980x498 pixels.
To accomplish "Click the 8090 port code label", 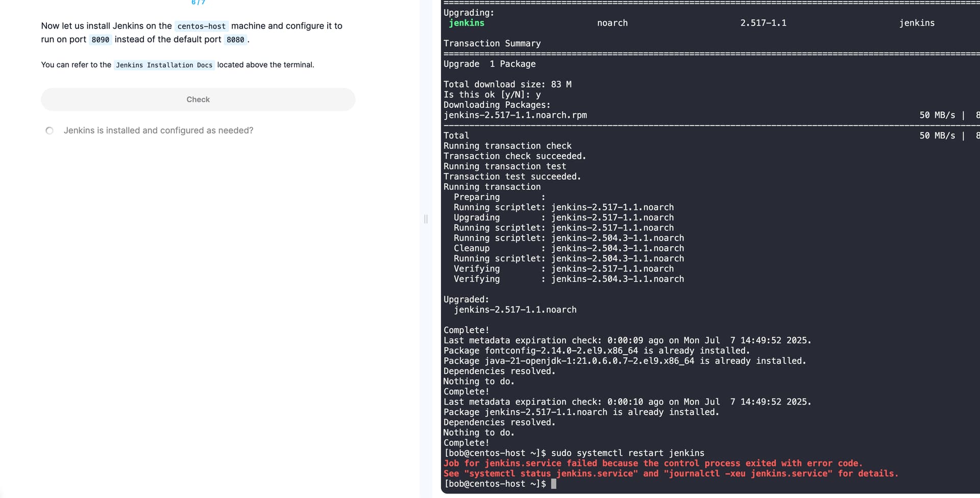I will tap(100, 40).
